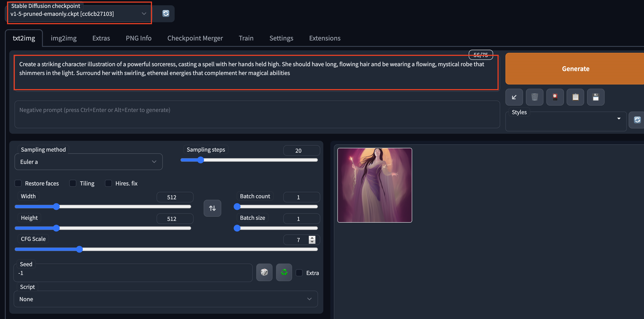This screenshot has width=644, height=319.
Task: Click the dice random seed icon
Action: [x=264, y=272]
